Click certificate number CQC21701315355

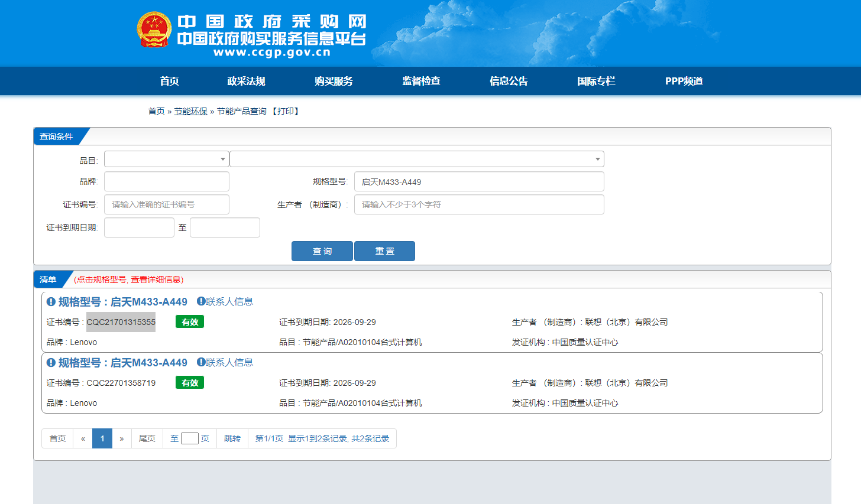coord(121,322)
